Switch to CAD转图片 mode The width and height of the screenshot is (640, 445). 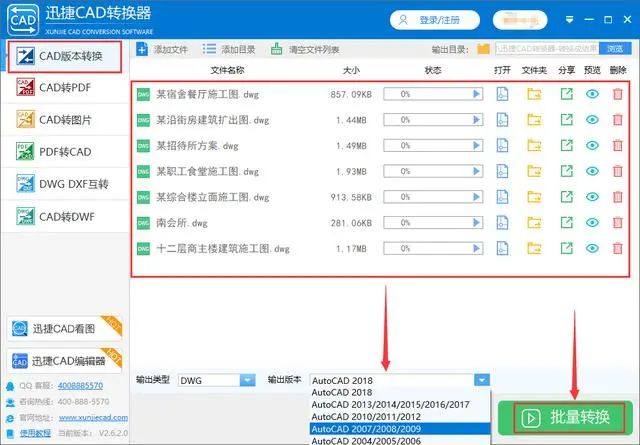(x=65, y=120)
